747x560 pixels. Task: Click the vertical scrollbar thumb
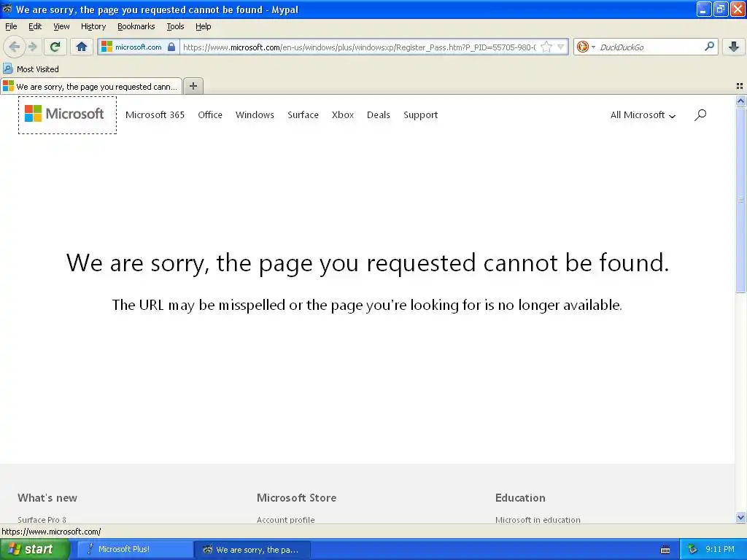[740, 200]
